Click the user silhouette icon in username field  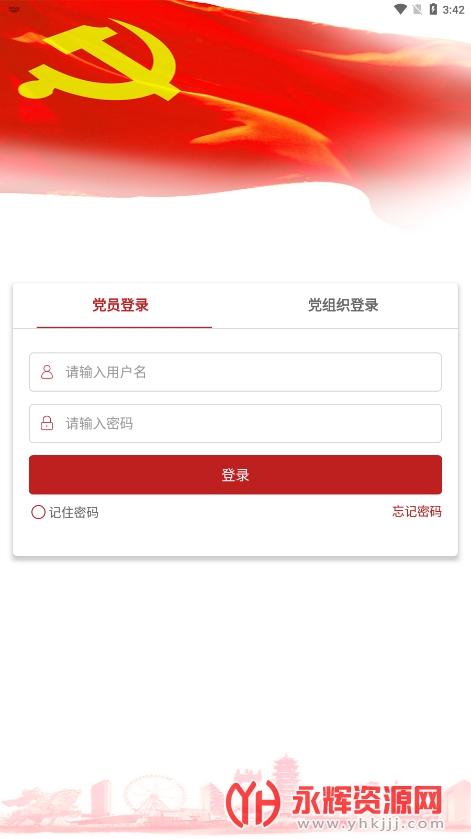[x=47, y=372]
